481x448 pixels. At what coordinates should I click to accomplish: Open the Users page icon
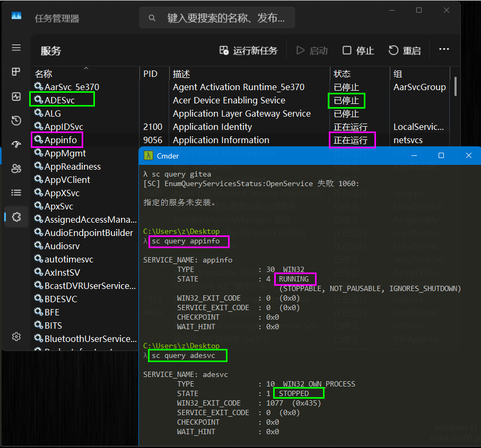pyautogui.click(x=16, y=169)
